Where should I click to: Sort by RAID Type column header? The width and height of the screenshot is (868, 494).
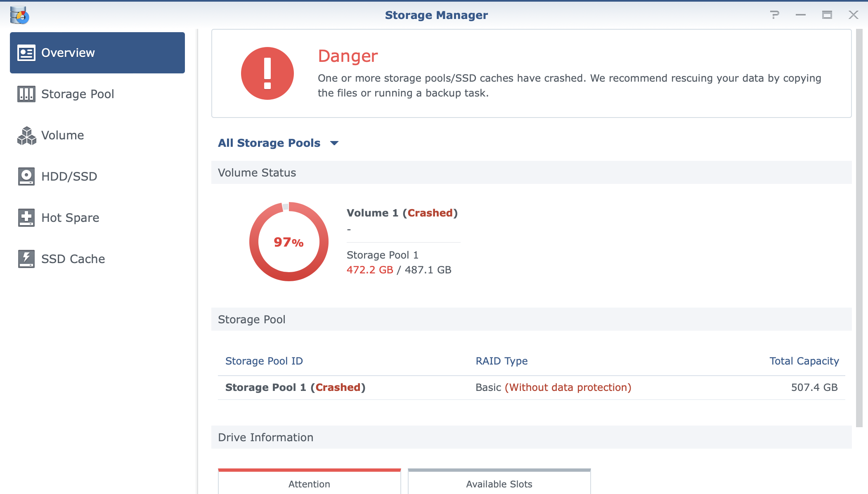point(501,361)
